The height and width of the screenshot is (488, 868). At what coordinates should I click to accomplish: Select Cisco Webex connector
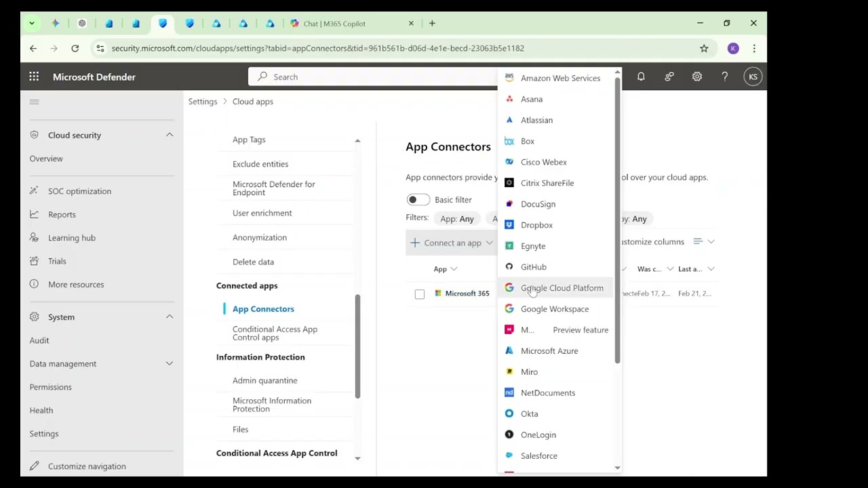pyautogui.click(x=555, y=162)
